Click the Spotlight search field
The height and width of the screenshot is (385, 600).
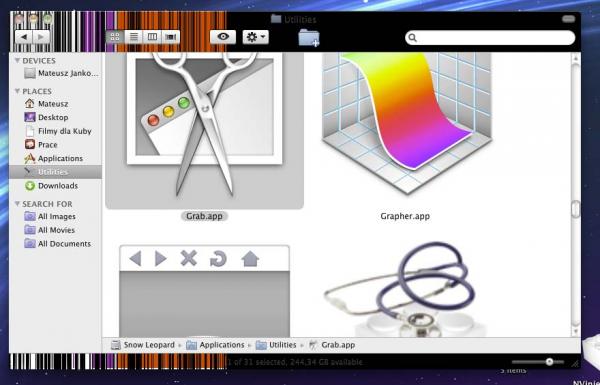pos(490,38)
